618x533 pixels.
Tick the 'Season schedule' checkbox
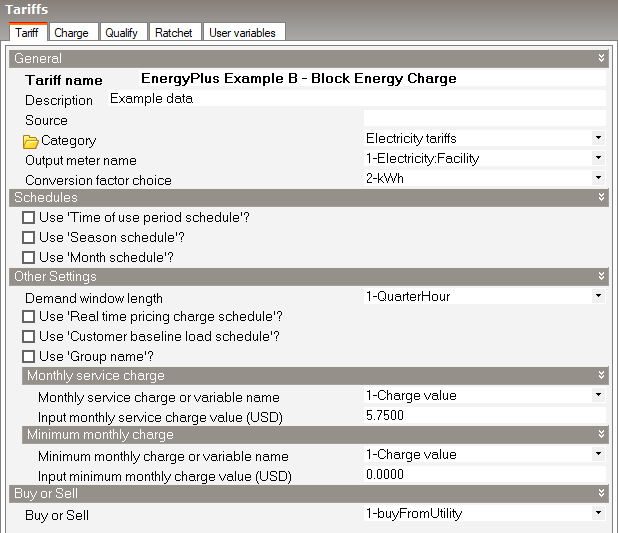pyautogui.click(x=28, y=238)
